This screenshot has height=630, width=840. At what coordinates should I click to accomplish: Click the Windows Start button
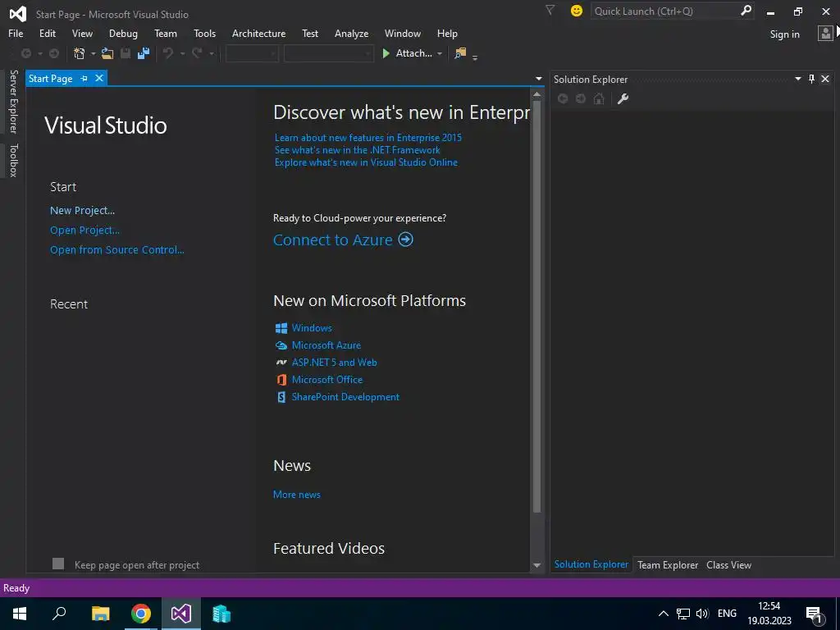coord(20,614)
